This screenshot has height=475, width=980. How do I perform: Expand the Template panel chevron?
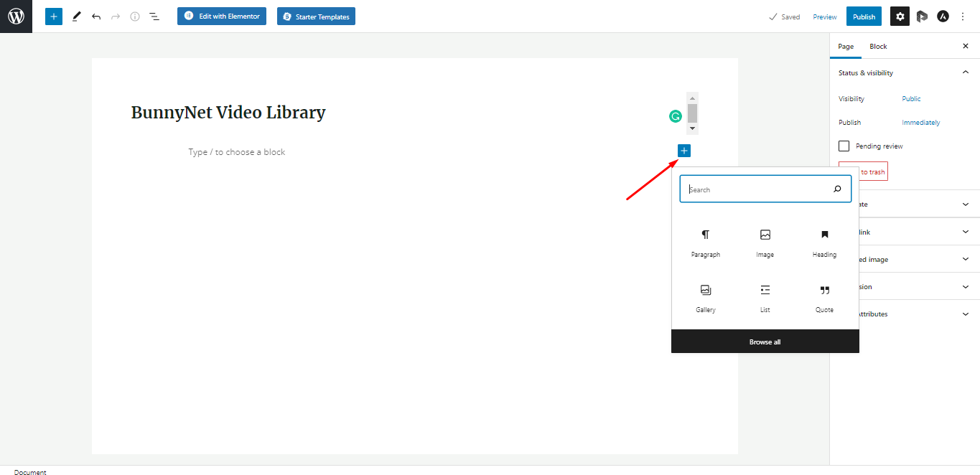pos(965,204)
